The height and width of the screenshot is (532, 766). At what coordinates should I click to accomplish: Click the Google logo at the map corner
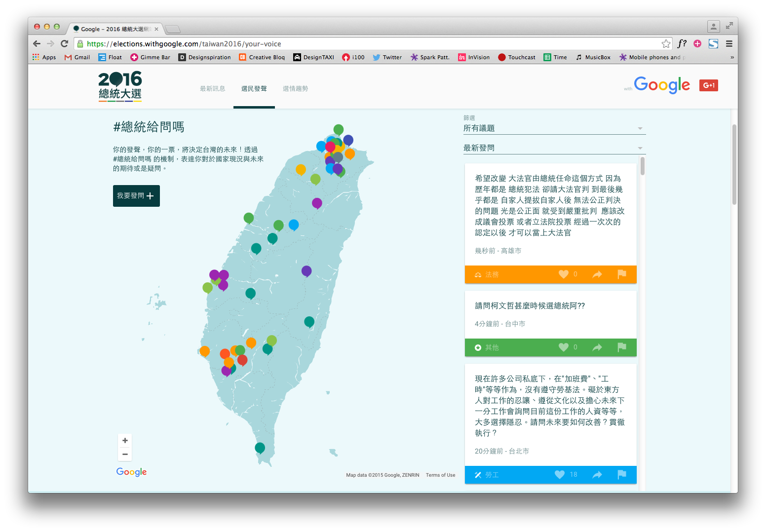tap(131, 472)
